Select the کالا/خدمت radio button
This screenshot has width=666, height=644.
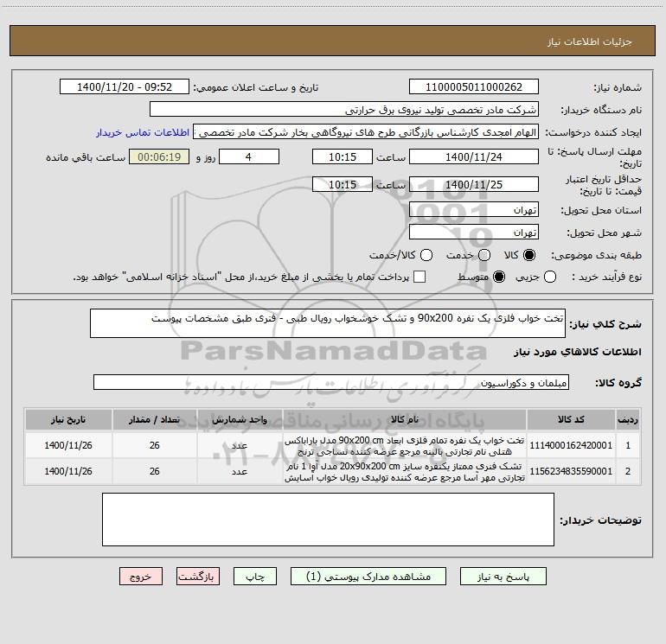pyautogui.click(x=426, y=255)
